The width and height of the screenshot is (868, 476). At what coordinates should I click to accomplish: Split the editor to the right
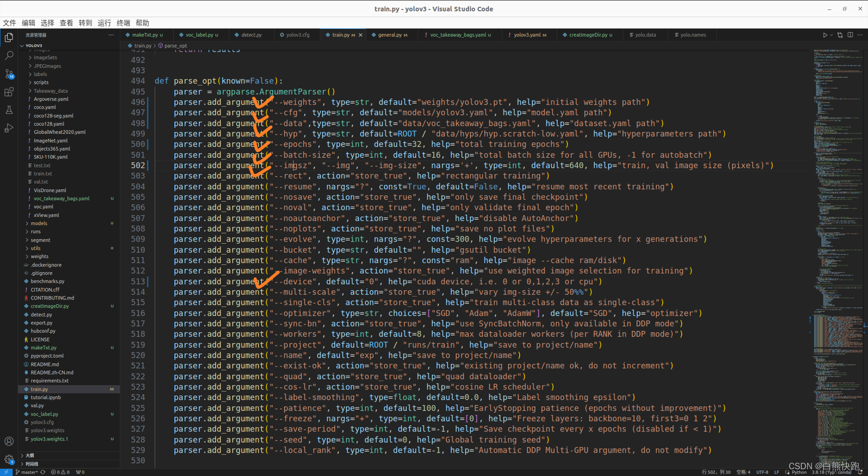point(850,35)
